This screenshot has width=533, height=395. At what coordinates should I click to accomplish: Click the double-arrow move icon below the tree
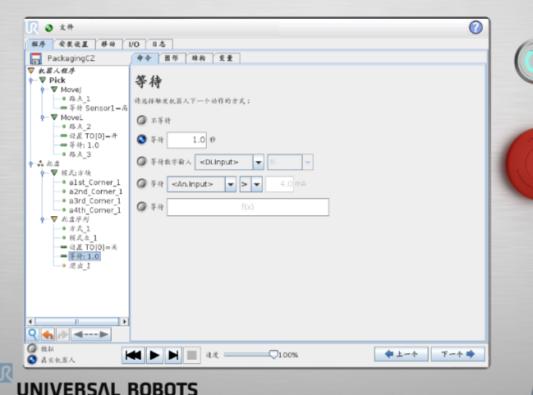point(91,334)
